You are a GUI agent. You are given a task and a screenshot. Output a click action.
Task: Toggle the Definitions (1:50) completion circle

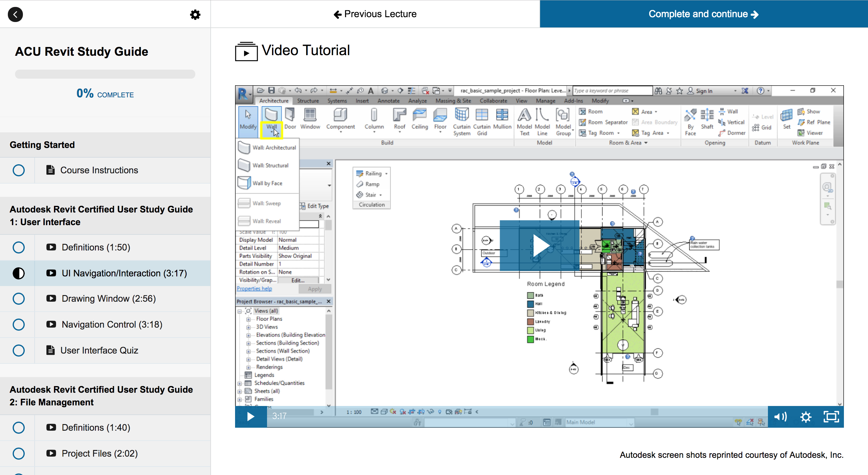pos(18,247)
